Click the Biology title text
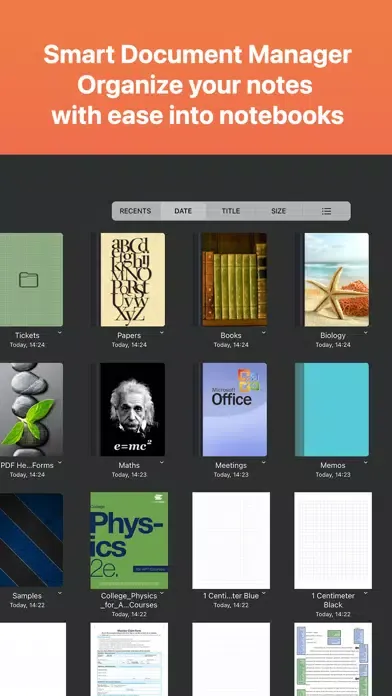This screenshot has height=696, width=392. tap(333, 336)
